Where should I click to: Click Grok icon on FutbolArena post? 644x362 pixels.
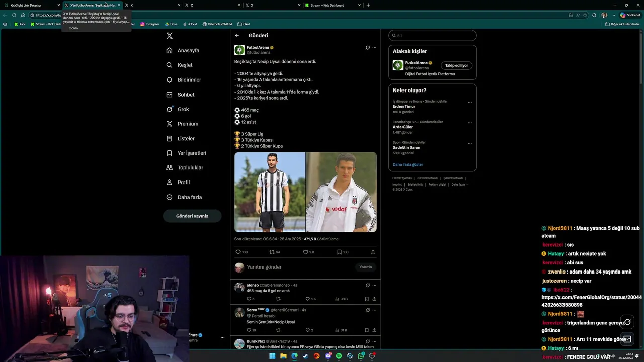click(x=367, y=48)
